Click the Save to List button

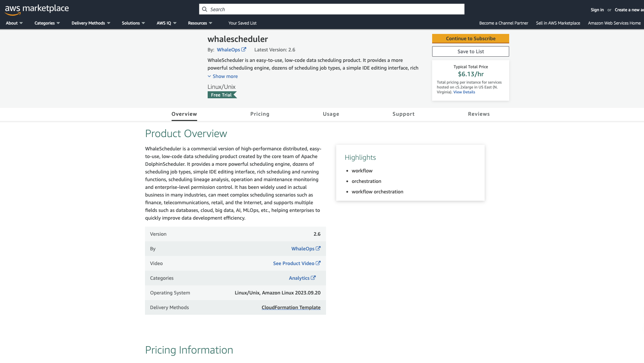click(470, 51)
